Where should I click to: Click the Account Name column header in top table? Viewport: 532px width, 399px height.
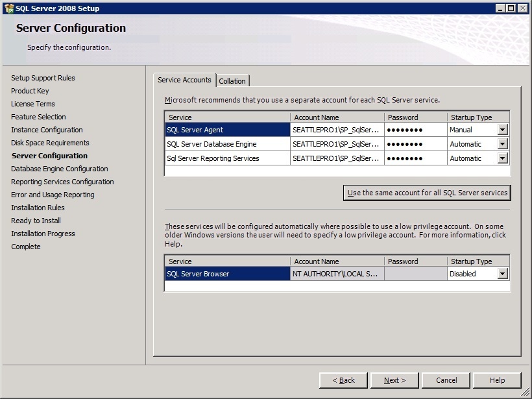(x=337, y=117)
